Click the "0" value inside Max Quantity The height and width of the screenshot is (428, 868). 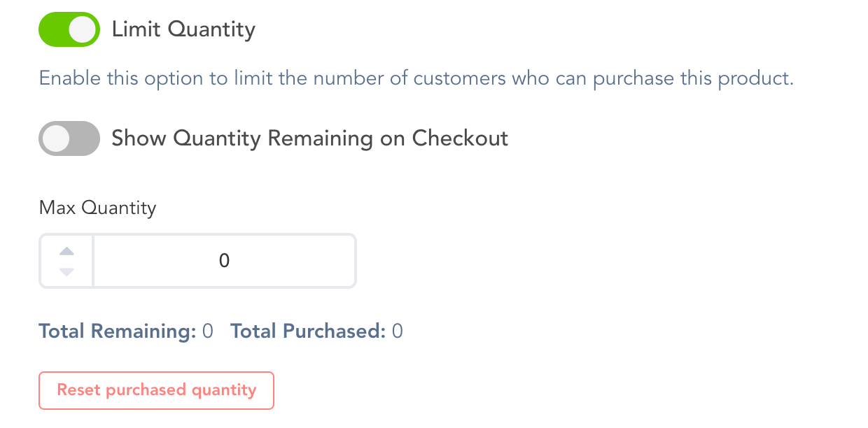click(224, 261)
